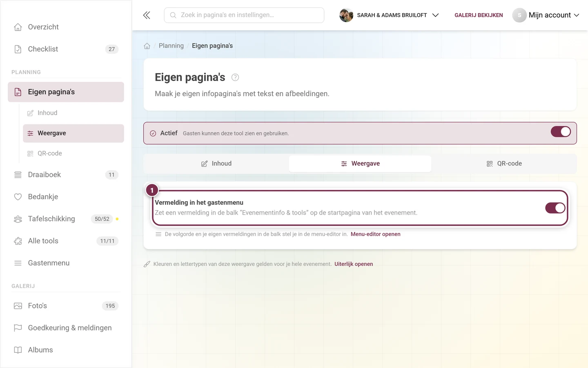
Task: Click the Draaiboek list icon in the sidebar
Action: (18, 175)
